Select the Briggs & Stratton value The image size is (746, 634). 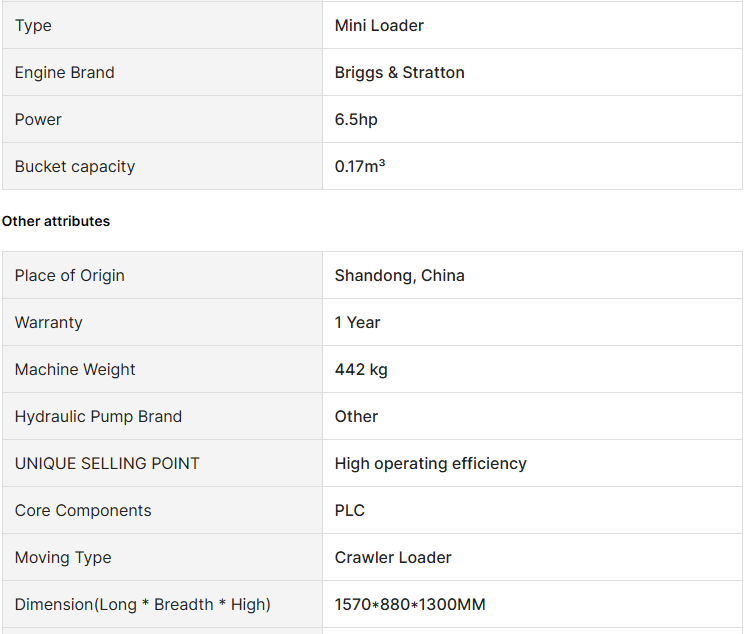399,72
